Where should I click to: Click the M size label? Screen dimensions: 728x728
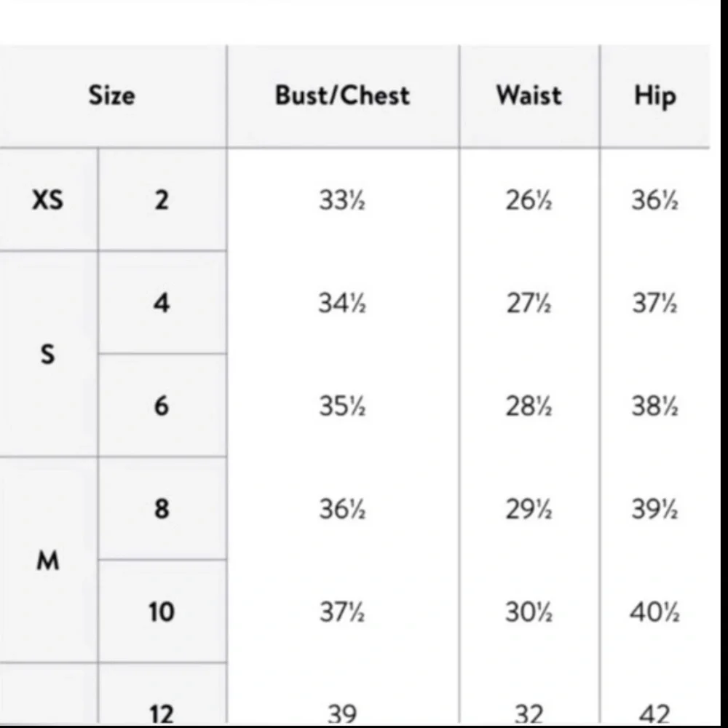pos(48,561)
